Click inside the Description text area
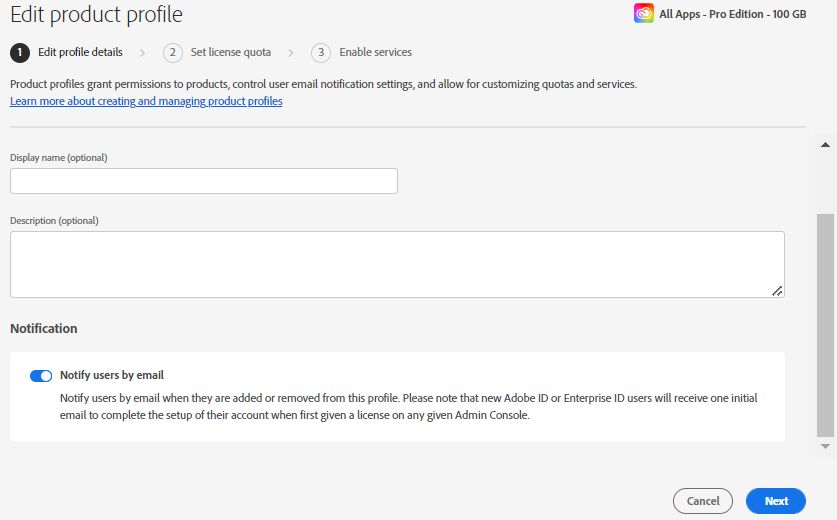 [x=397, y=264]
